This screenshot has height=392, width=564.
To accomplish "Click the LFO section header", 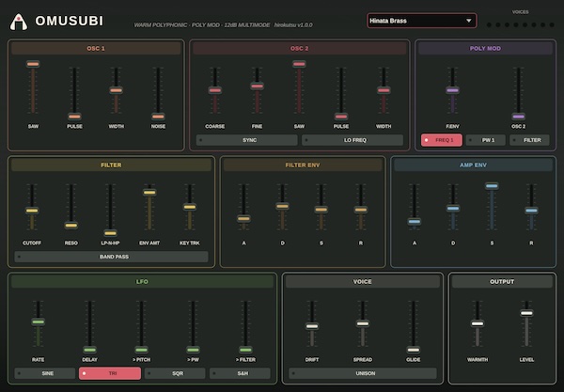I will pos(142,281).
